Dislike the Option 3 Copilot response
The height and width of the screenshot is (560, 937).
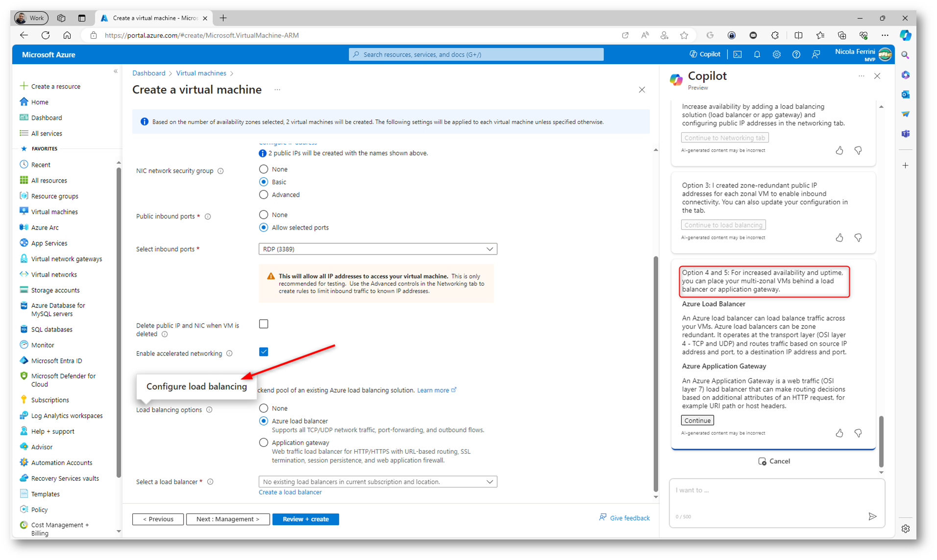pos(858,237)
